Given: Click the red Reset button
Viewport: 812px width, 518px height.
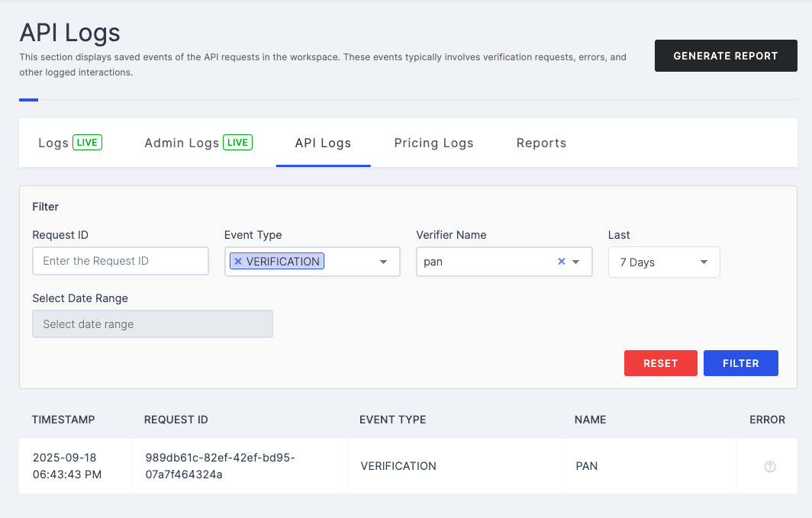Looking at the screenshot, I should (660, 363).
